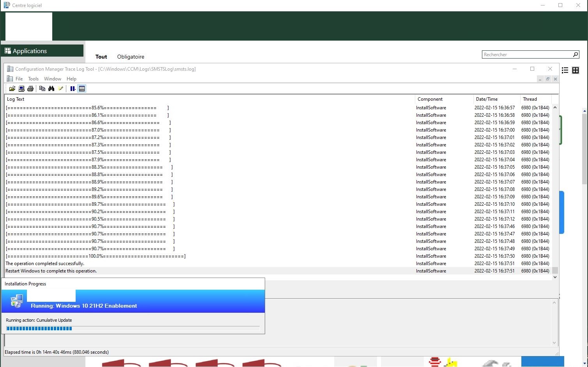Switch to the Obligatoire tab

pyautogui.click(x=131, y=57)
